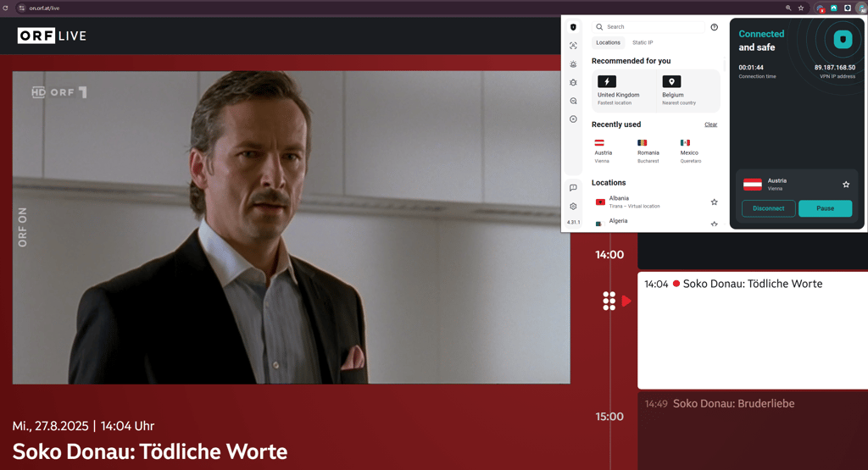Screen dimensions: 868x470
Task: Click the Pause button
Action: tap(825, 208)
